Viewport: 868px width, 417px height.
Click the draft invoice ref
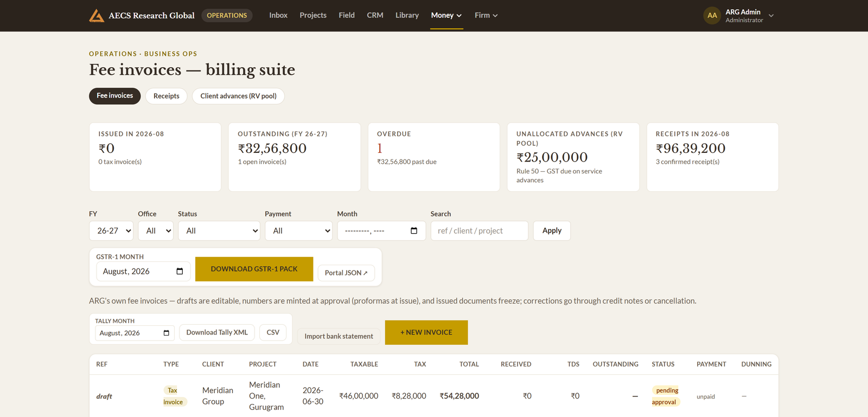104,396
